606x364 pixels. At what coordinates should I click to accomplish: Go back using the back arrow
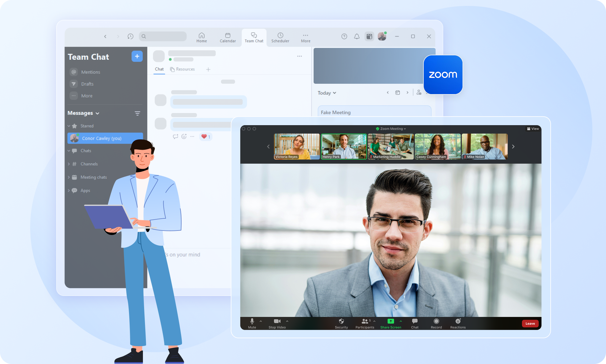point(105,36)
